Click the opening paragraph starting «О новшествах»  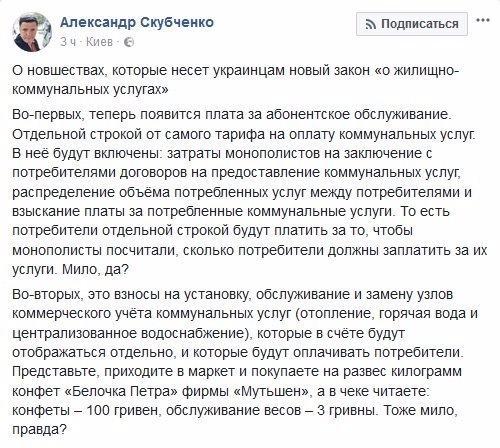236,80
